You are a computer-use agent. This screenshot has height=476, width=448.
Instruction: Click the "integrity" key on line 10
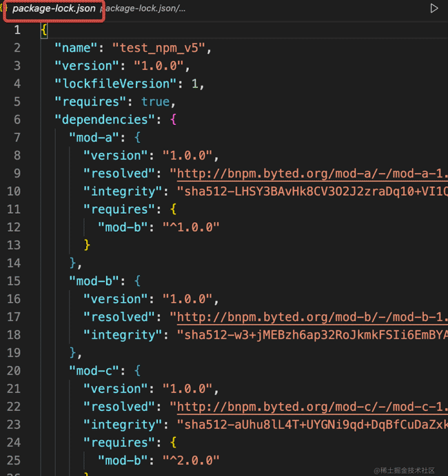(123, 192)
